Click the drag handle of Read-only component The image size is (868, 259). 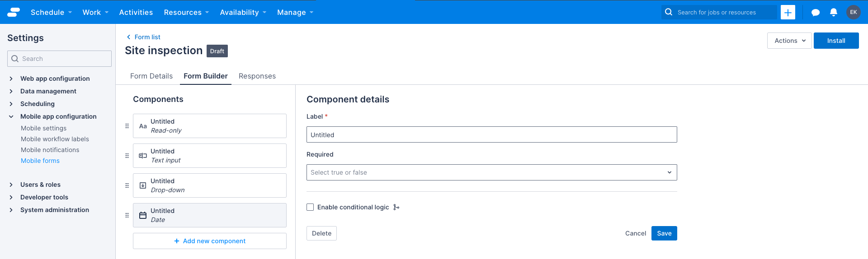tap(127, 126)
